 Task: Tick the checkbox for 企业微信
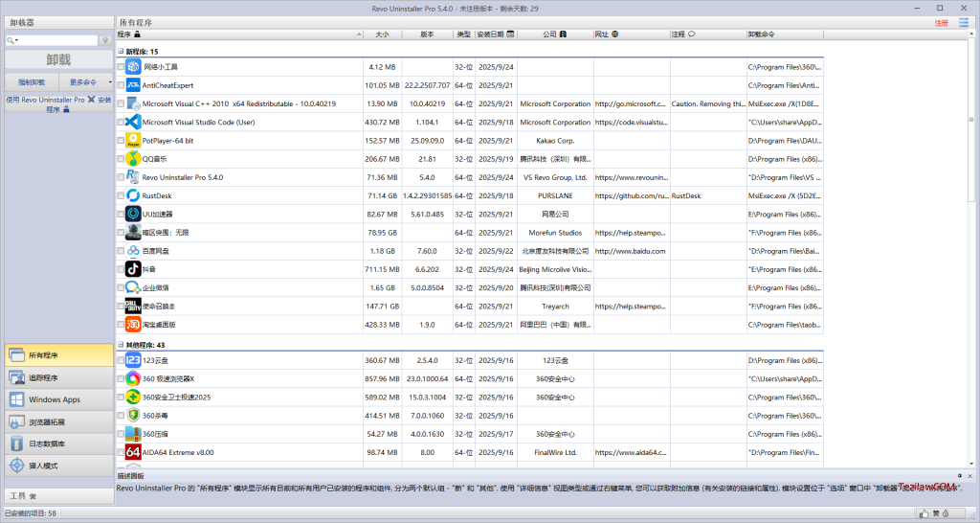coord(121,287)
